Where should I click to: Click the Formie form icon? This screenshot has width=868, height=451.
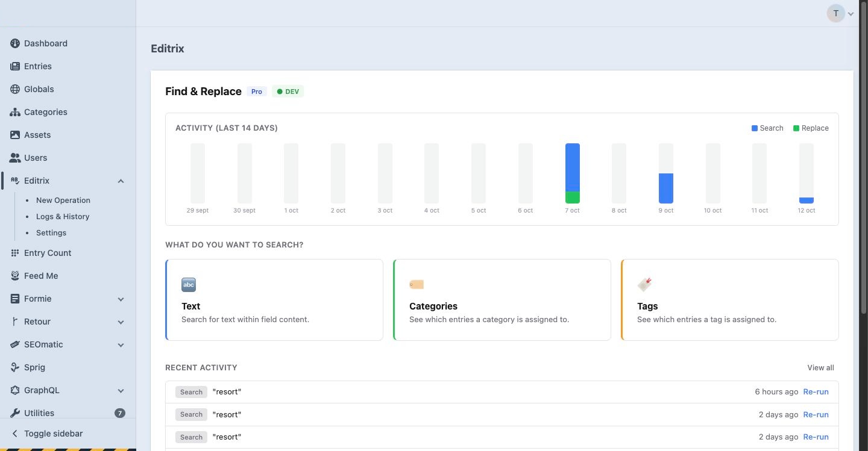point(15,299)
